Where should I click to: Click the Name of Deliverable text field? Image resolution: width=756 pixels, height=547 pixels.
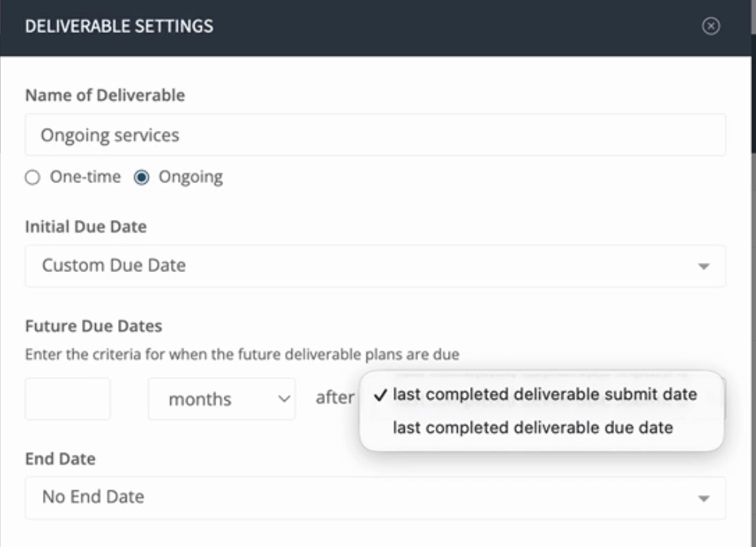375,135
